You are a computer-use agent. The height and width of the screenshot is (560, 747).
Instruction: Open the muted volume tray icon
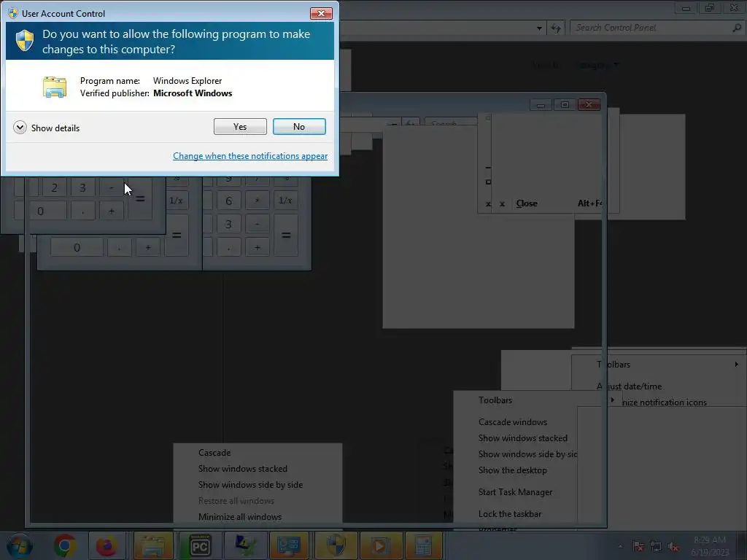click(673, 546)
